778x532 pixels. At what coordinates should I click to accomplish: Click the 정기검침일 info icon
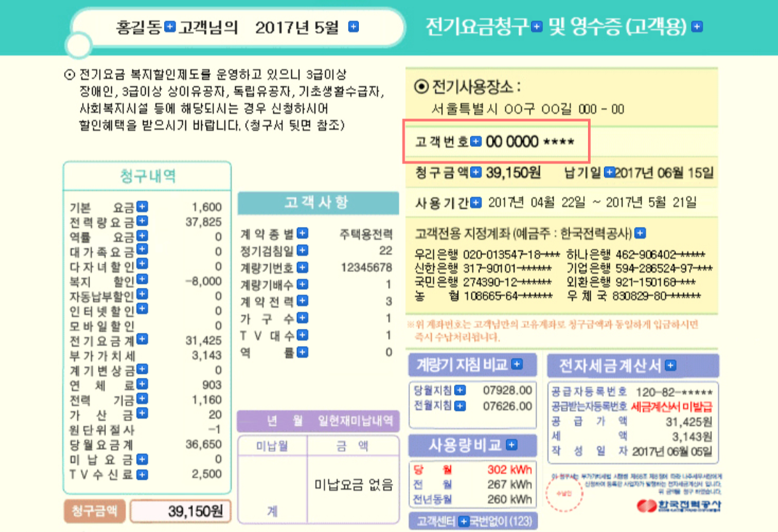303,250
